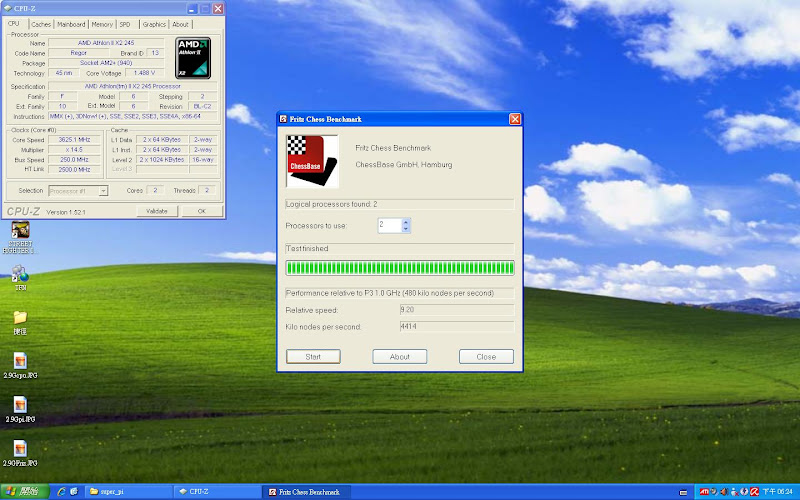Increase processors to use with up arrow
This screenshot has width=800, height=500.
(406, 222)
